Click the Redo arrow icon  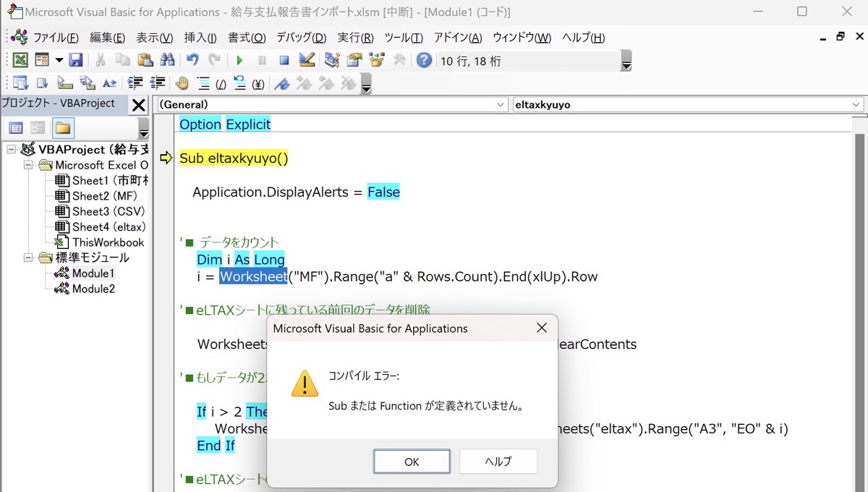tap(214, 60)
